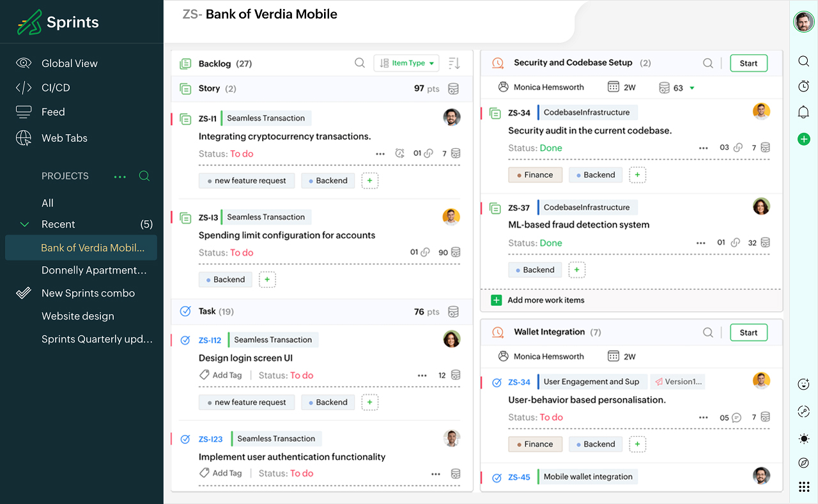The height and width of the screenshot is (504, 818).
Task: Click the backlog search magnifier icon
Action: click(360, 63)
